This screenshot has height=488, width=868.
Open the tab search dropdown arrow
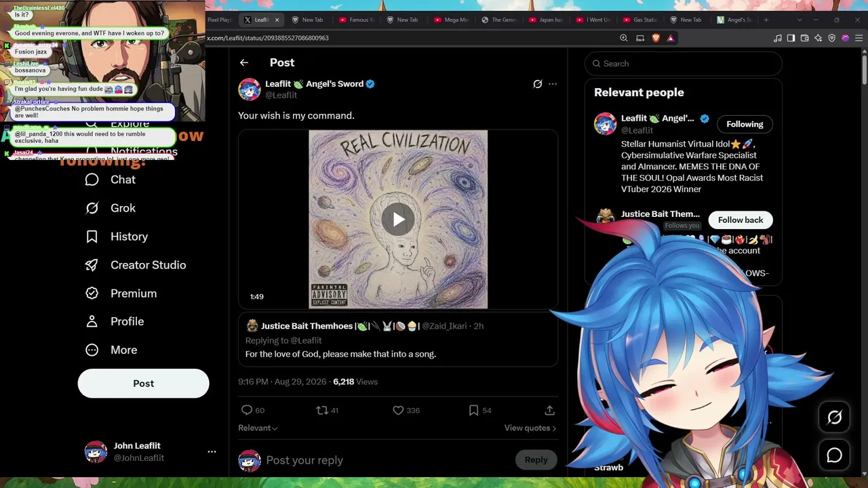[x=800, y=20]
